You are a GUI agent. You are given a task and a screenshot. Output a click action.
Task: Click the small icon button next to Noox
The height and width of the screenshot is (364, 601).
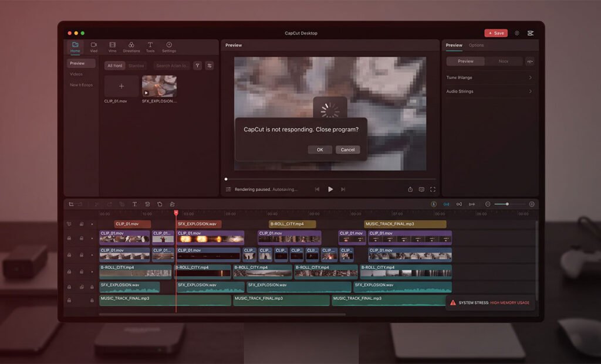pos(530,61)
